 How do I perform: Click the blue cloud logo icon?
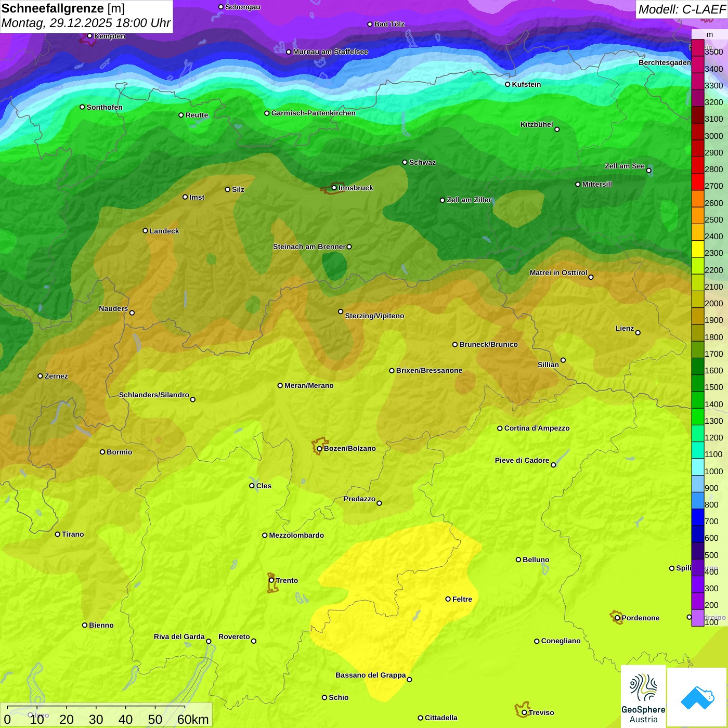click(697, 698)
